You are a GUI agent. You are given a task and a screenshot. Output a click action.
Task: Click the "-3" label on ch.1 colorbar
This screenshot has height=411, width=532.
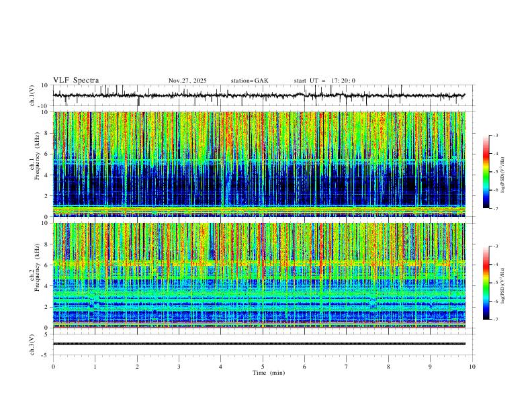coord(495,135)
